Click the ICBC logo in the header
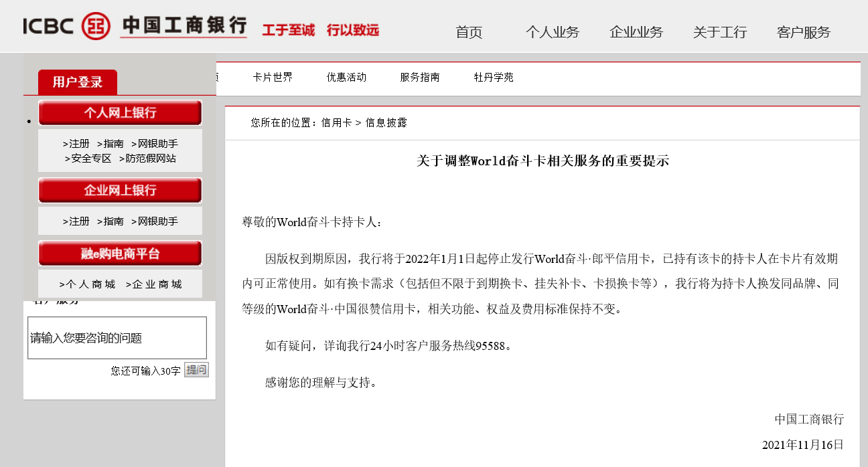Viewport: 868px width, 467px height. tap(135, 25)
